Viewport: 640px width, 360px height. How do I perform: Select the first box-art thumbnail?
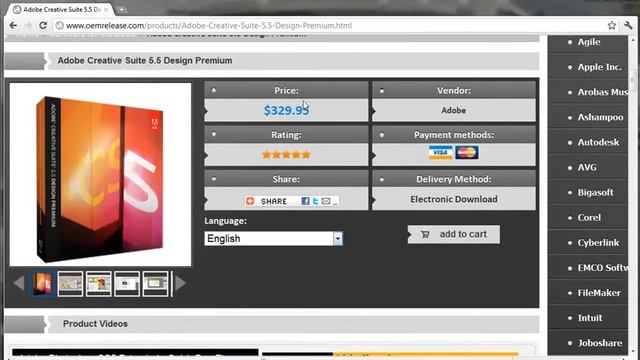coord(42,283)
